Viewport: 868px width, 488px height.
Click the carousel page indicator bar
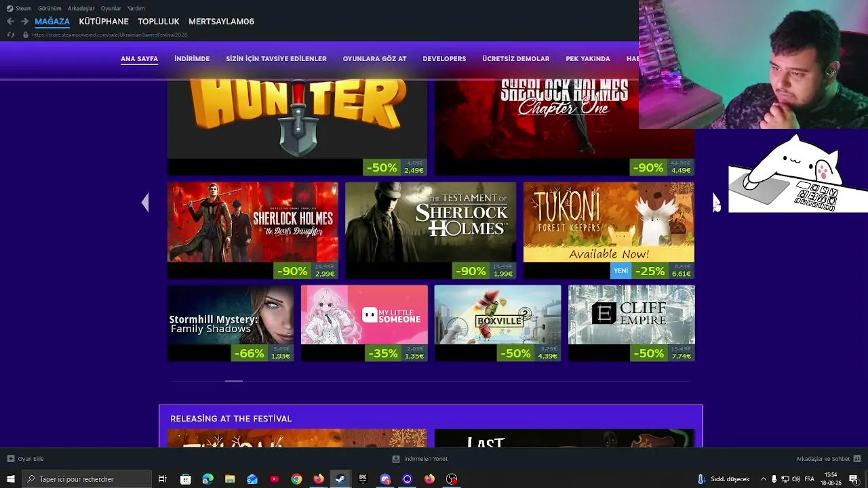[234, 381]
